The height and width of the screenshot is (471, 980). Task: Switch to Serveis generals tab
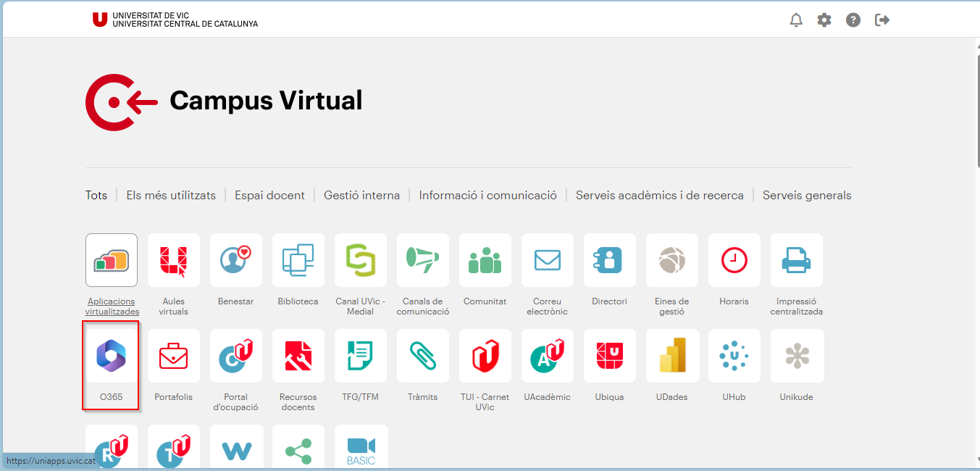(x=807, y=195)
